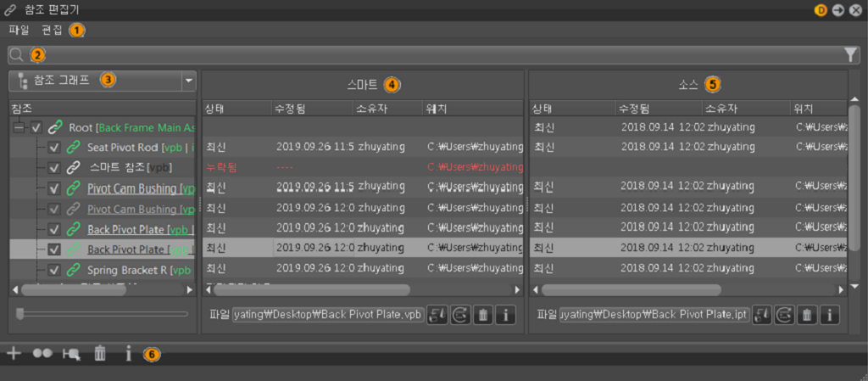Toggle the Spring Bracket R checkbox
This screenshot has width=868, height=381.
click(x=53, y=270)
